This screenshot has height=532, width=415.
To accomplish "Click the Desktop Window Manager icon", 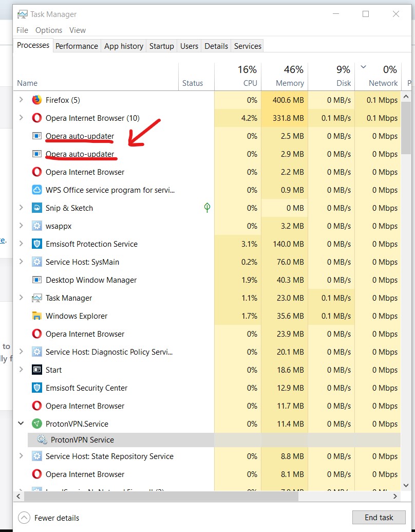I will tap(37, 280).
